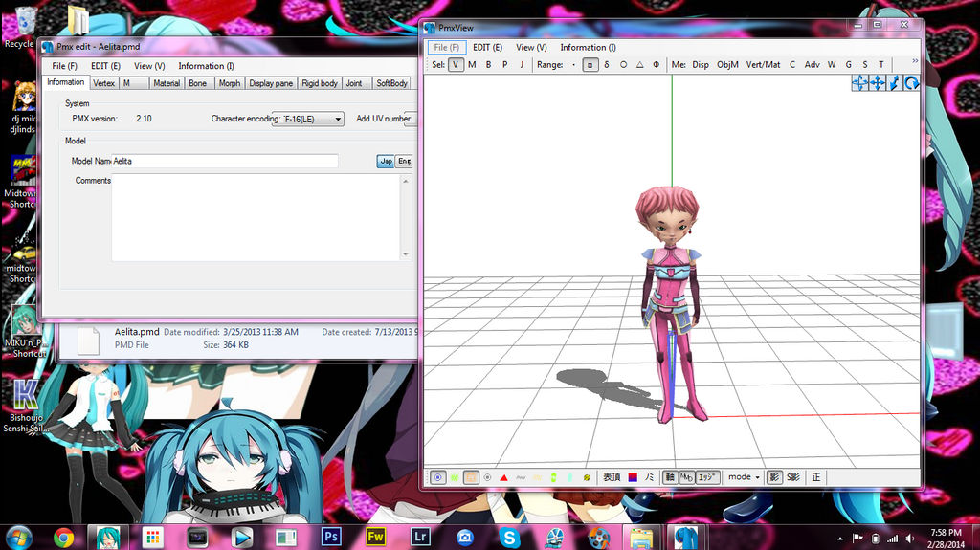Select B bone selection in Sel toolbar
This screenshot has height=550, width=980.
click(x=488, y=64)
